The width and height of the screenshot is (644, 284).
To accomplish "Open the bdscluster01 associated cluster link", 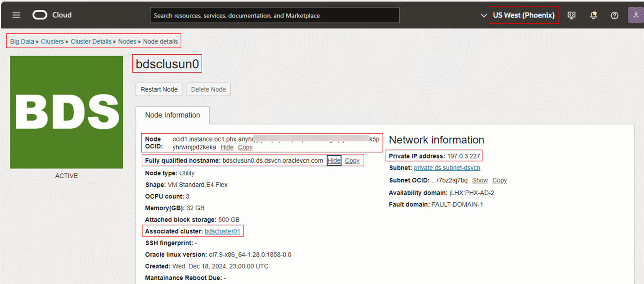I will pos(222,231).
